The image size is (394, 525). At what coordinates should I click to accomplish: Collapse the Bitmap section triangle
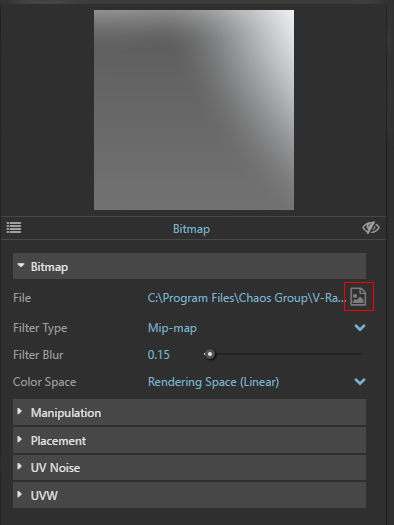[21, 266]
